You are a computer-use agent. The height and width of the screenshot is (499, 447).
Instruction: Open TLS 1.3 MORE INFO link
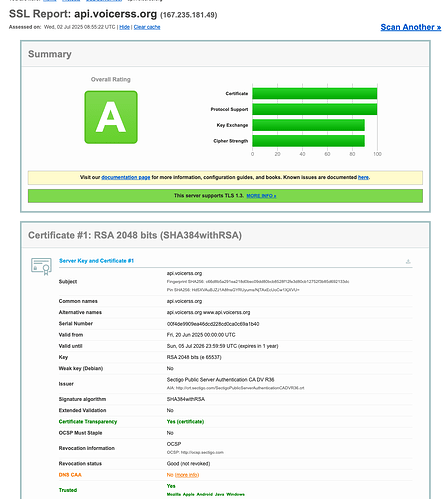pyautogui.click(x=261, y=196)
